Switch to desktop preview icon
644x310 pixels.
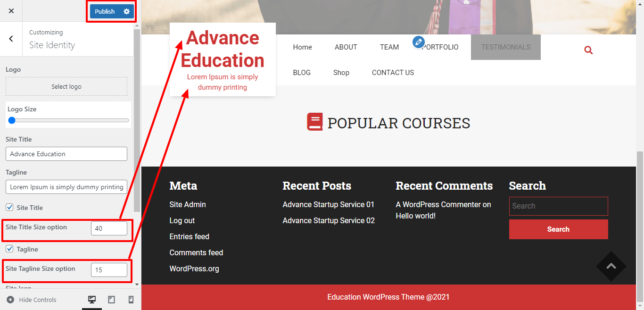(x=92, y=300)
